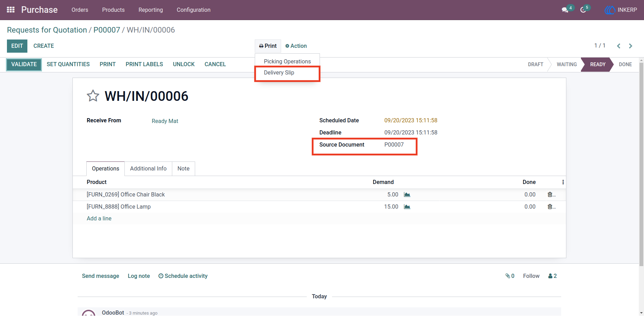This screenshot has width=644, height=316.
Task: Validate the receipt
Action: [24, 64]
